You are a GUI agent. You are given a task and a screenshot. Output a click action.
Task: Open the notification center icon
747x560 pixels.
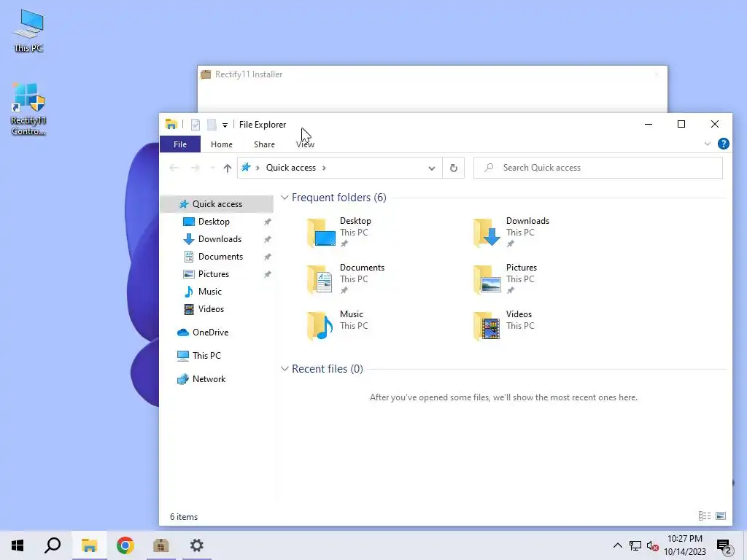tap(724, 546)
